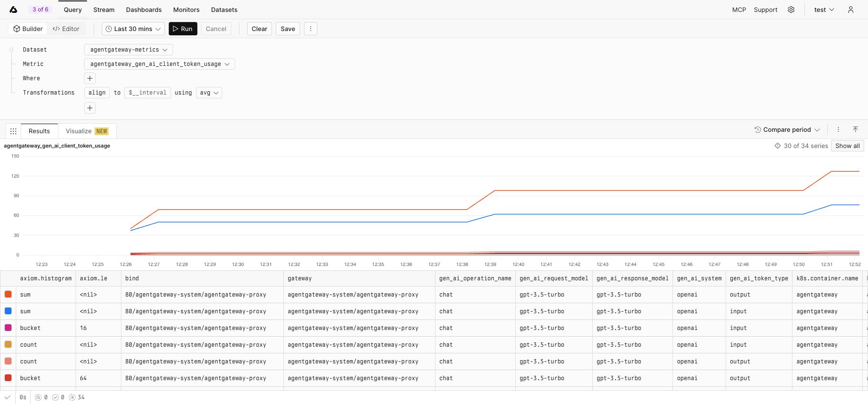Click the gen_ai_system column header
The width and height of the screenshot is (868, 404).
click(699, 278)
